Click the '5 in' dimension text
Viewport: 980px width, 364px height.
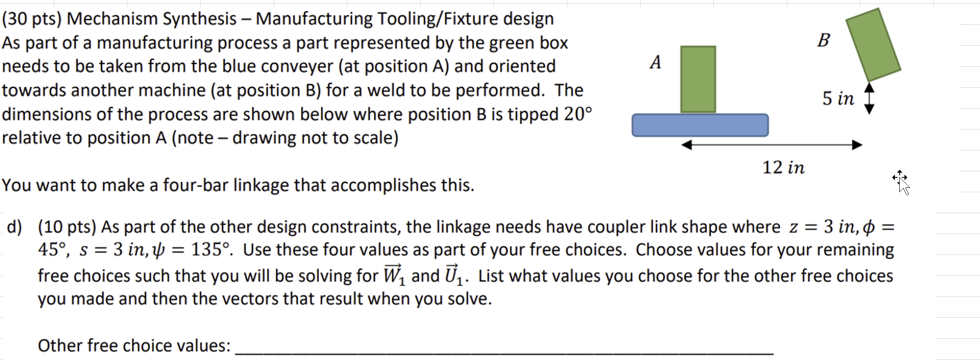(x=838, y=99)
